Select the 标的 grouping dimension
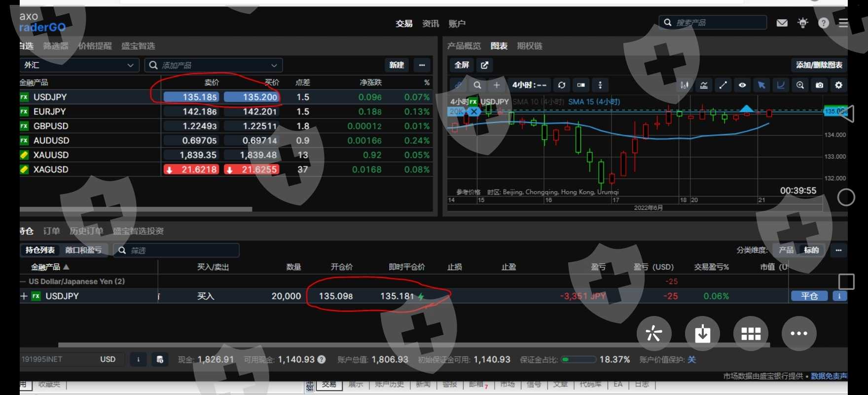This screenshot has width=868, height=395. [811, 250]
